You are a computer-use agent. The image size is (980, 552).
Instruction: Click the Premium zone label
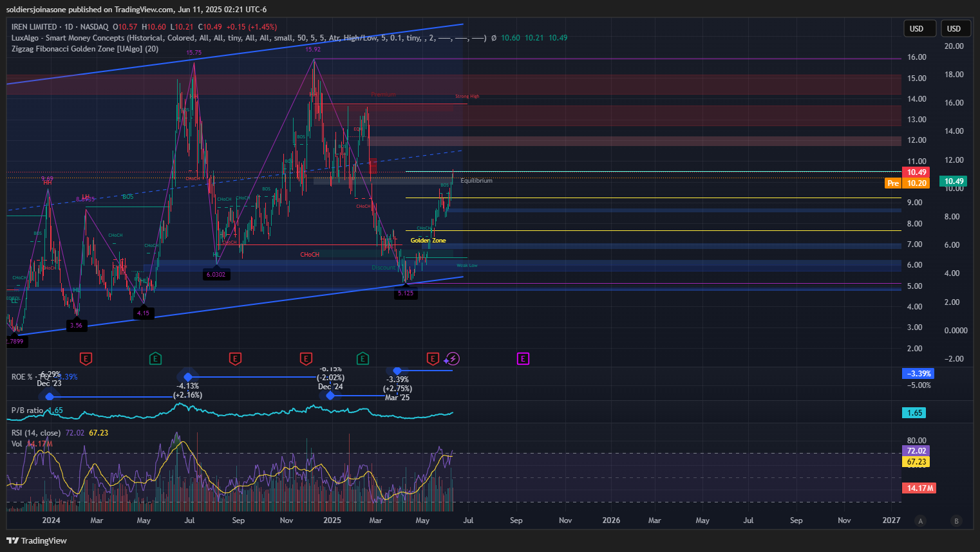(383, 95)
